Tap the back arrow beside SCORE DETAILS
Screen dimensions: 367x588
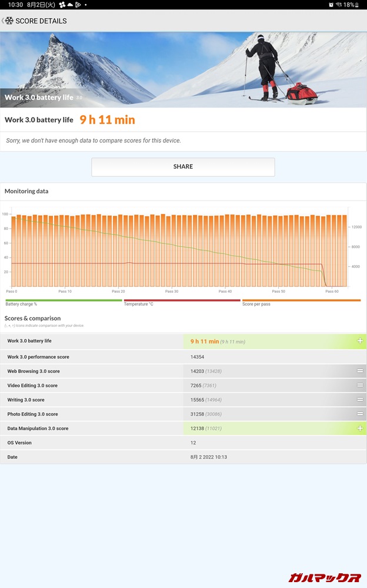[x=3, y=21]
